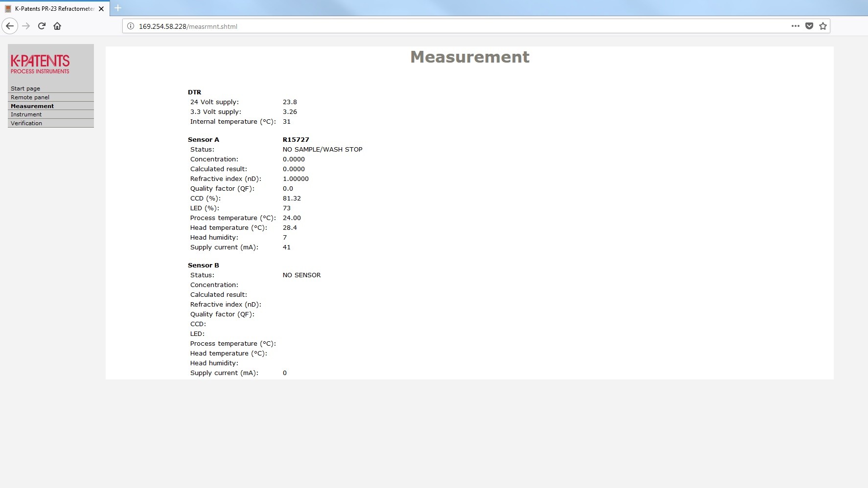
Task: Save page to Pocket
Action: point(809,26)
